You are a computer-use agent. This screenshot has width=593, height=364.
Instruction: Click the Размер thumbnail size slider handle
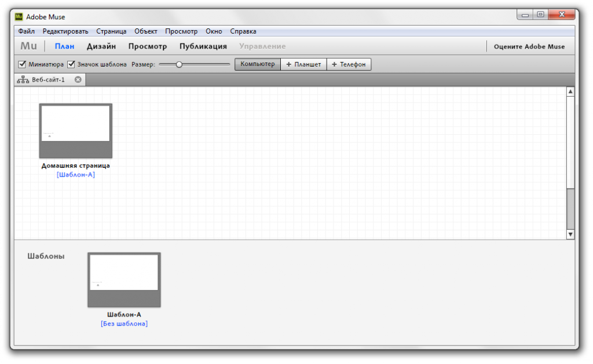tap(179, 64)
